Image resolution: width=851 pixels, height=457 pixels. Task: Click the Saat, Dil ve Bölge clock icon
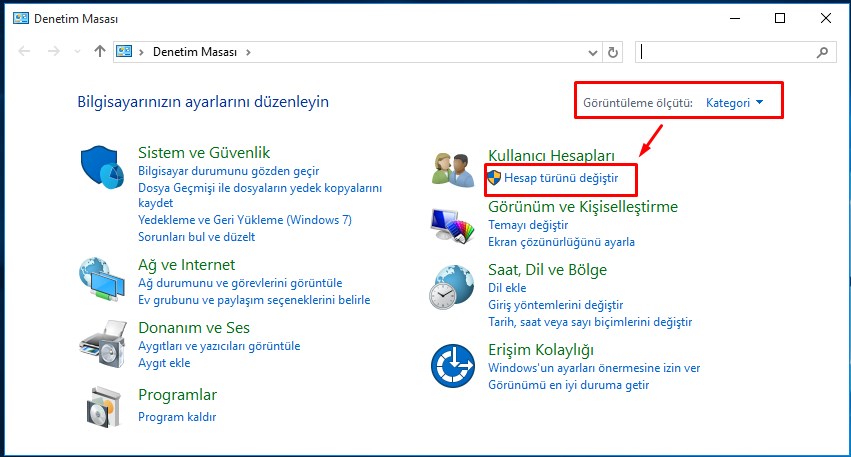[452, 288]
